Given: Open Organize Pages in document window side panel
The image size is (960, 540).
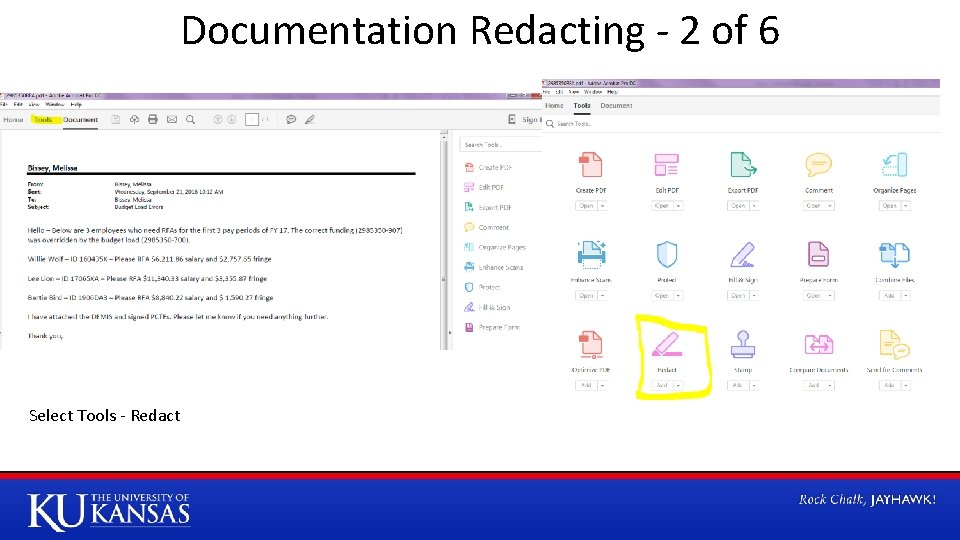Looking at the screenshot, I should pyautogui.click(x=495, y=247).
